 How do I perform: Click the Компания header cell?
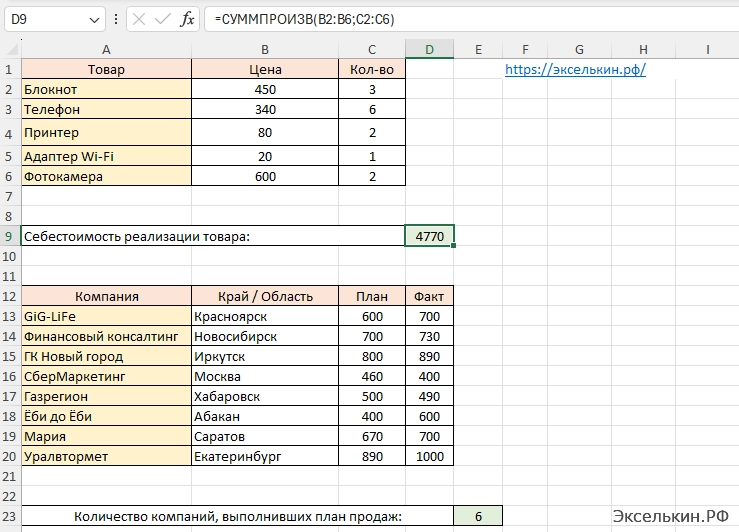[x=106, y=296]
